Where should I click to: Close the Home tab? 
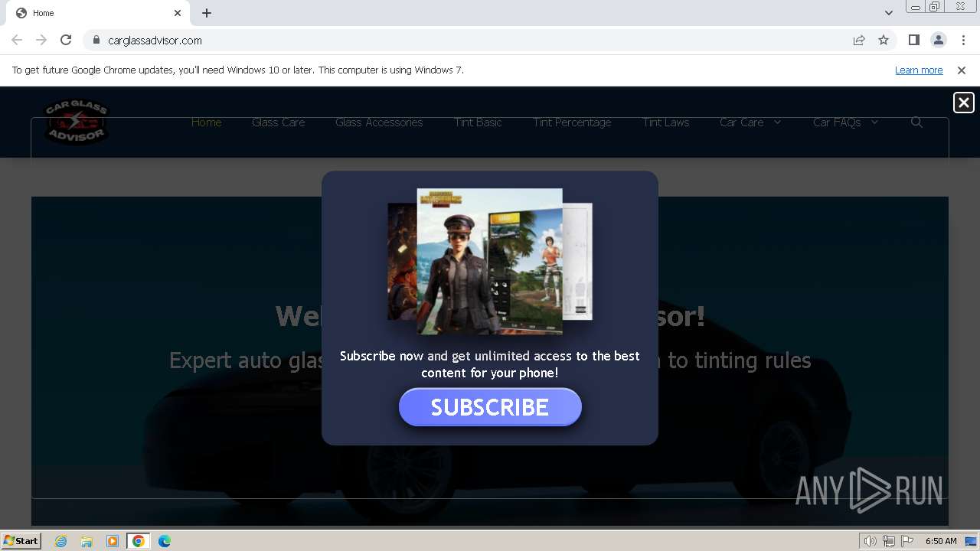(178, 13)
